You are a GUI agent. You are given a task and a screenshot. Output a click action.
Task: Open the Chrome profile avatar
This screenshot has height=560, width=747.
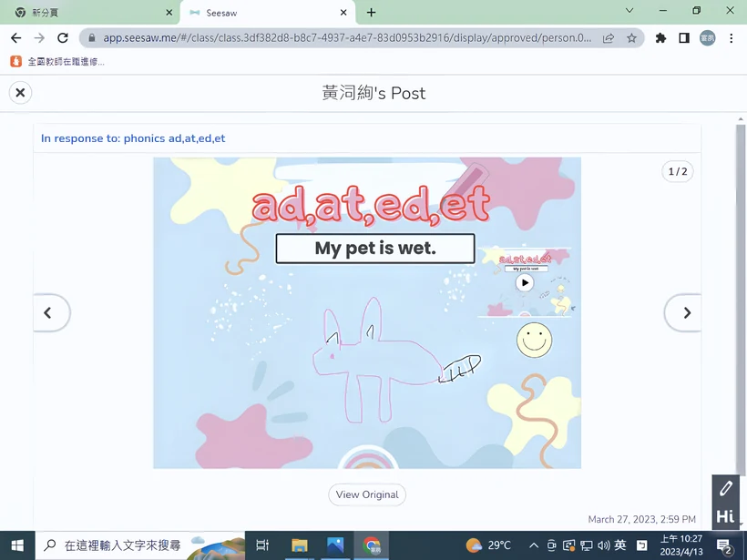(x=708, y=38)
